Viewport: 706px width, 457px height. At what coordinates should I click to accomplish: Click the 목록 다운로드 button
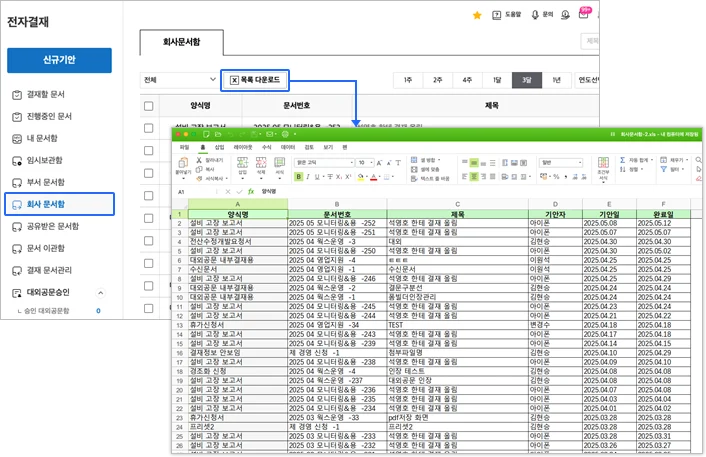[x=254, y=80]
